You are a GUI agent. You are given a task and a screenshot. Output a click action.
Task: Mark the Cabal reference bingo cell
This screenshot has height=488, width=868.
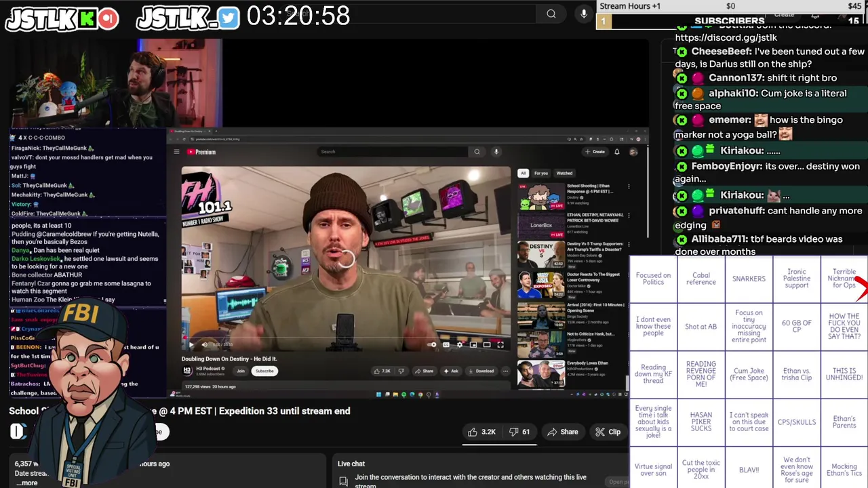701,279
